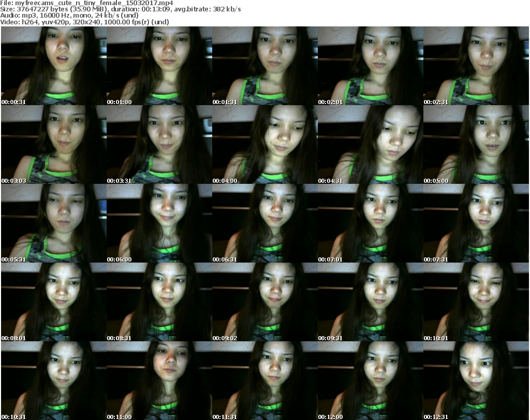
Task: Click the thumbnail at 00:07:31
Action: pyautogui.click(x=476, y=223)
